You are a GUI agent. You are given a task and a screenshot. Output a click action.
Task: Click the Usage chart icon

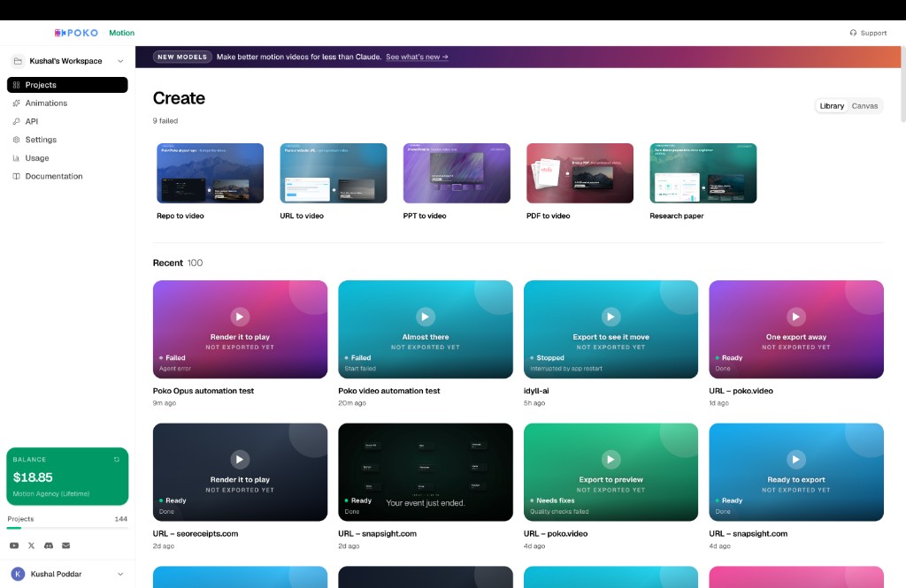(x=16, y=157)
